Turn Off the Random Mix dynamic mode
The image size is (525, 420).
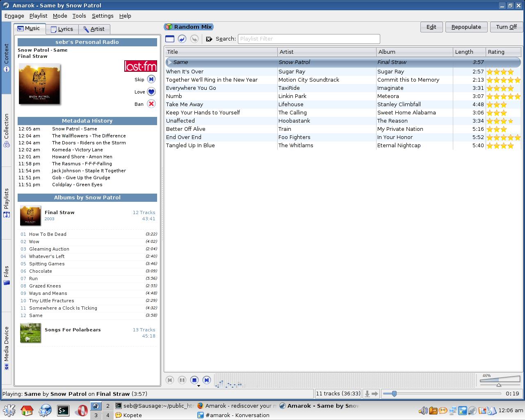pyautogui.click(x=506, y=27)
